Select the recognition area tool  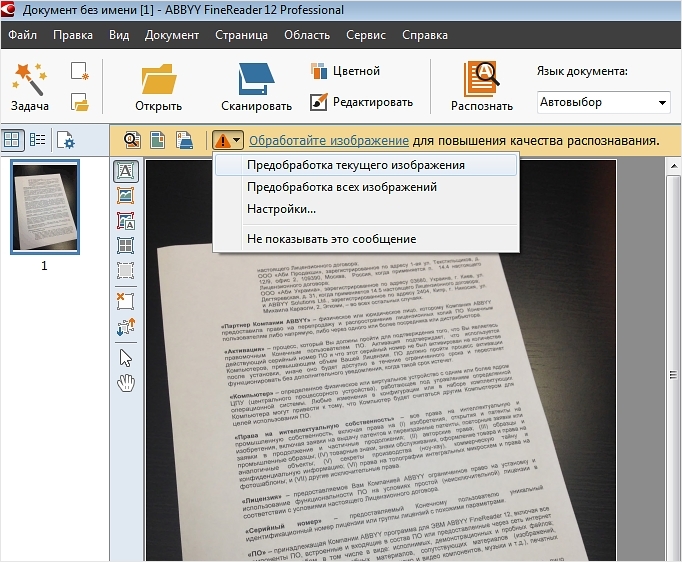pos(126,270)
